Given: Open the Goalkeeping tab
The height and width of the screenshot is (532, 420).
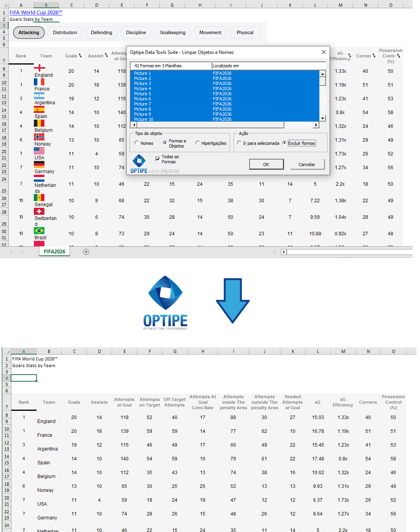Looking at the screenshot, I should coord(173,33).
